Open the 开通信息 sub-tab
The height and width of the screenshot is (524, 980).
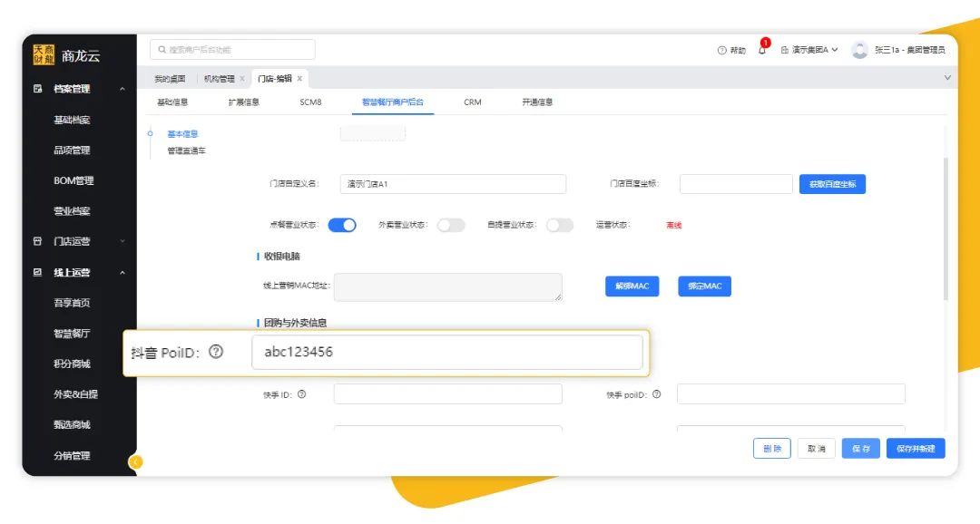pyautogui.click(x=537, y=102)
